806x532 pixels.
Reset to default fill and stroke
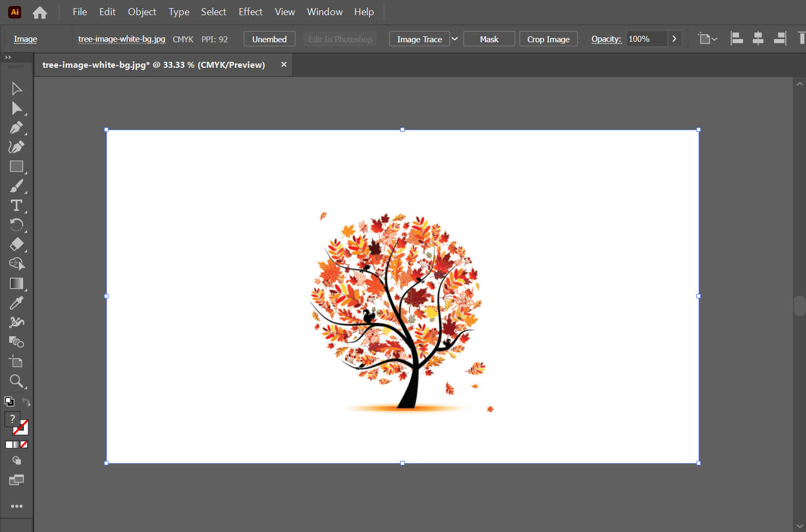9,402
